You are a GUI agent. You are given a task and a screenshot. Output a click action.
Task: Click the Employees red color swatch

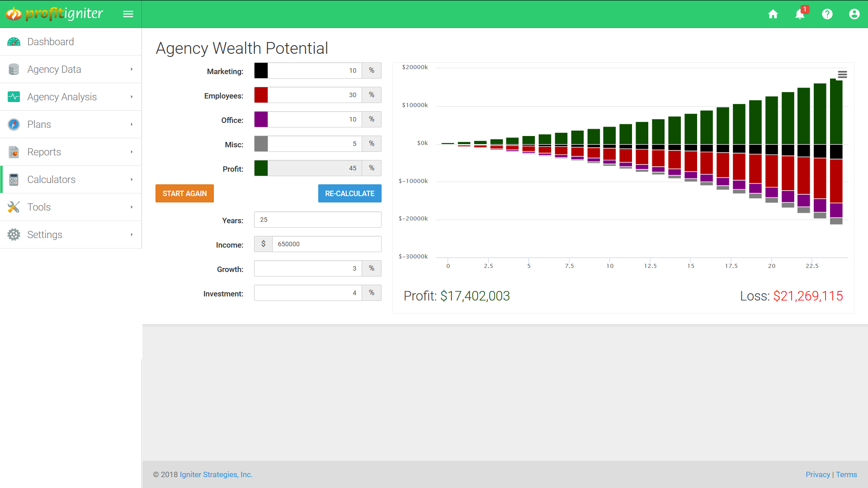[261, 95]
